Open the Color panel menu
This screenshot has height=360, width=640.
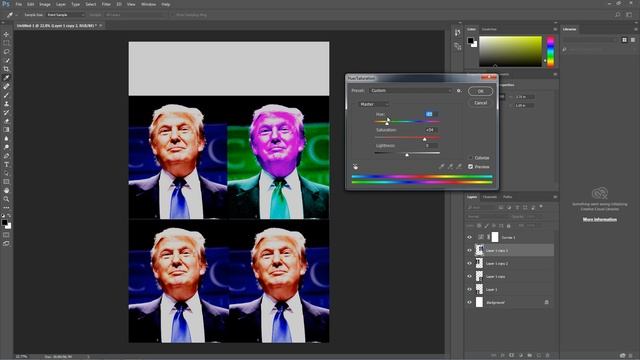pos(555,29)
